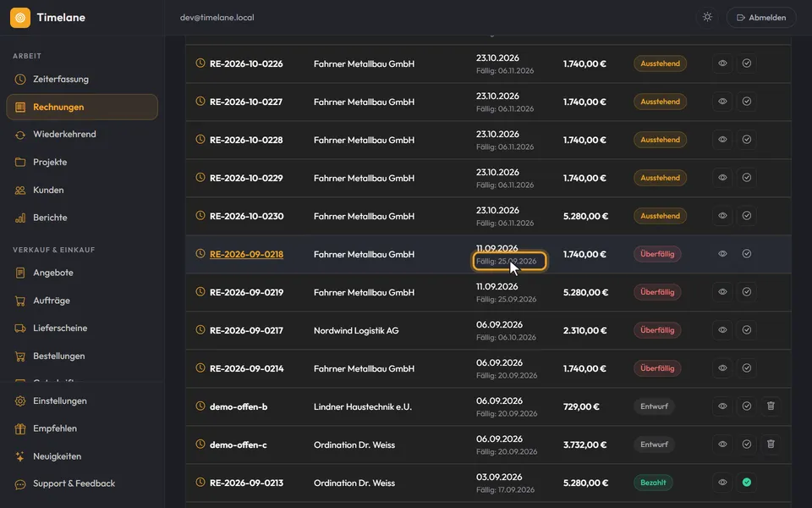View draft demo-offen-b with eye icon
Image resolution: width=812 pixels, height=508 pixels.
click(x=722, y=406)
